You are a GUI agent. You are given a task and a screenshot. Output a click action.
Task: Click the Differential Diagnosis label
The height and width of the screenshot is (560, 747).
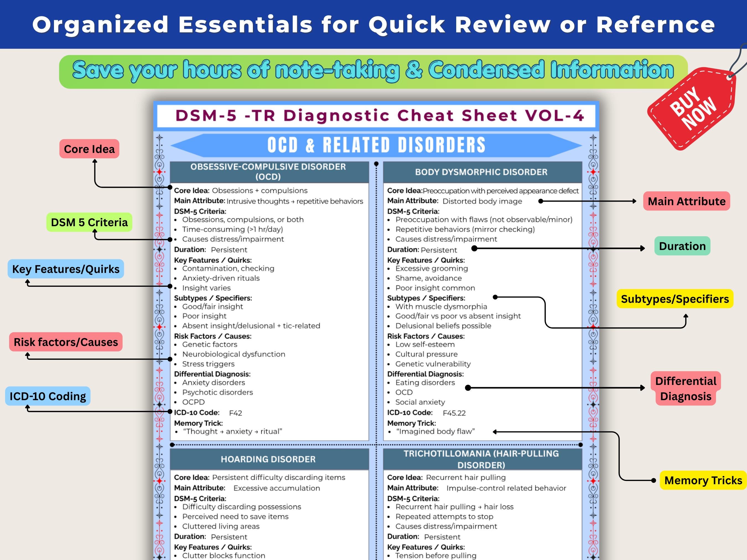point(686,389)
